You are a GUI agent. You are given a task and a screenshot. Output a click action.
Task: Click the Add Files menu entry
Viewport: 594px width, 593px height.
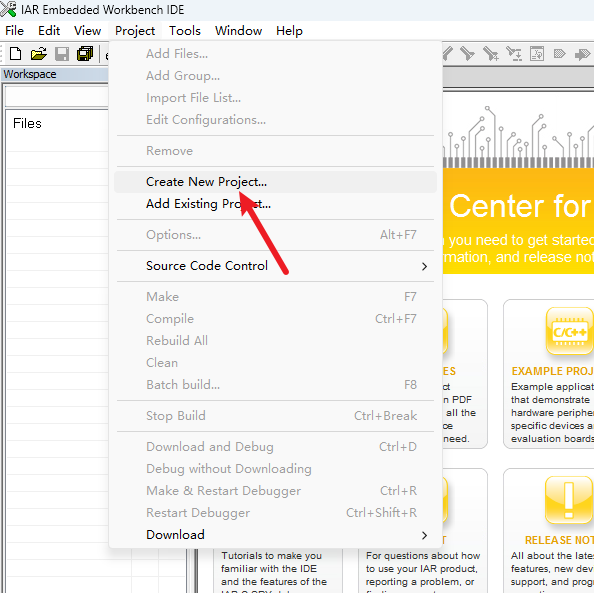pos(275,54)
